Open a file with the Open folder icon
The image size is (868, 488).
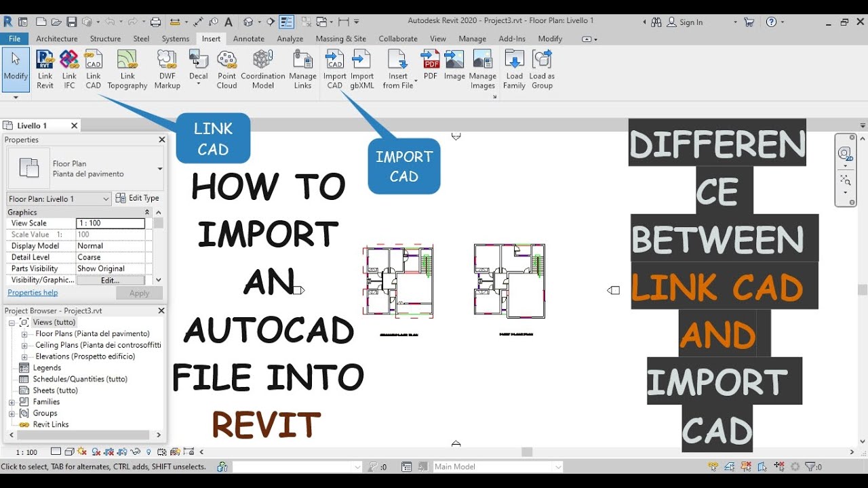coord(56,22)
